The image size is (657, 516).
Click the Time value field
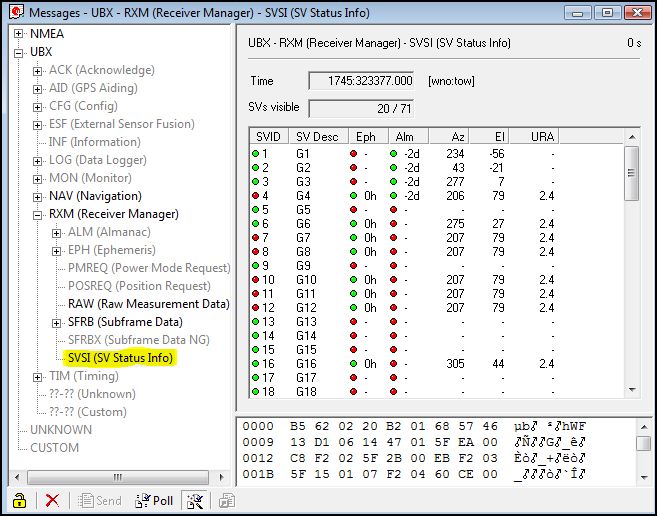tap(362, 80)
